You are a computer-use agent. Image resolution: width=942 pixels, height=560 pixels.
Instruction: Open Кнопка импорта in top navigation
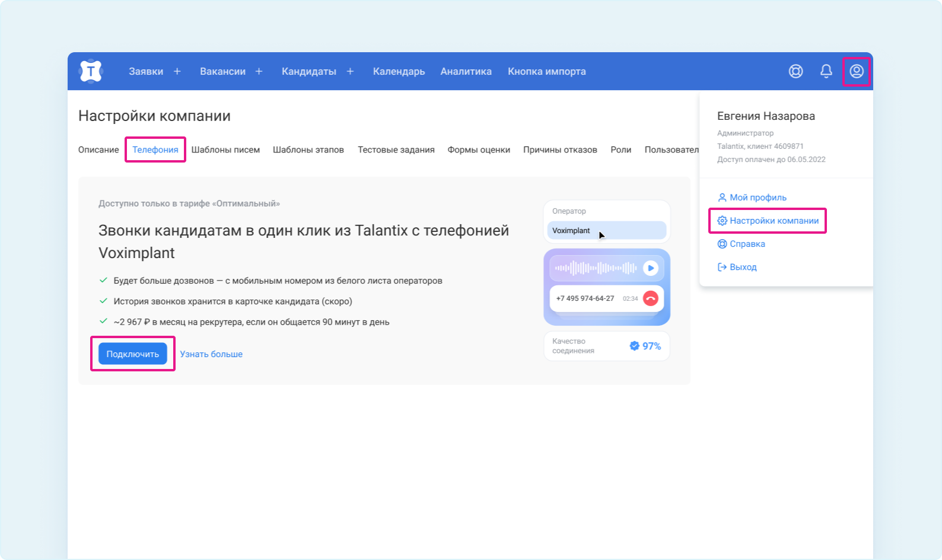(547, 71)
